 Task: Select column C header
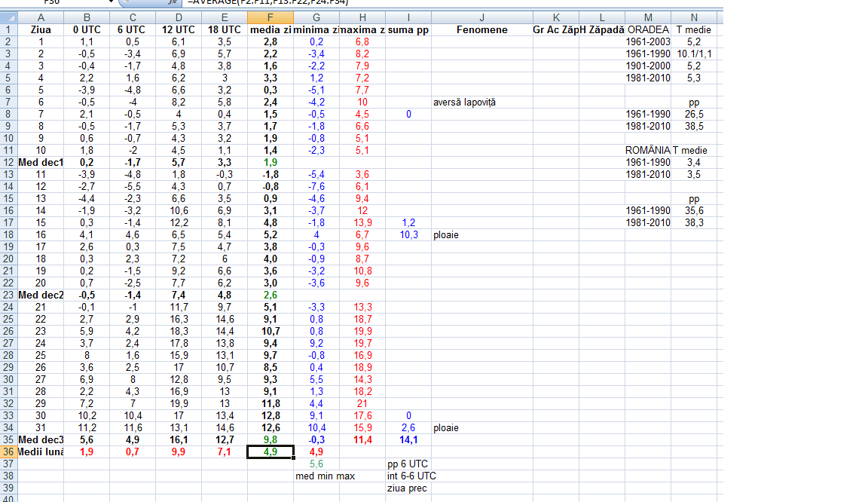tap(133, 18)
